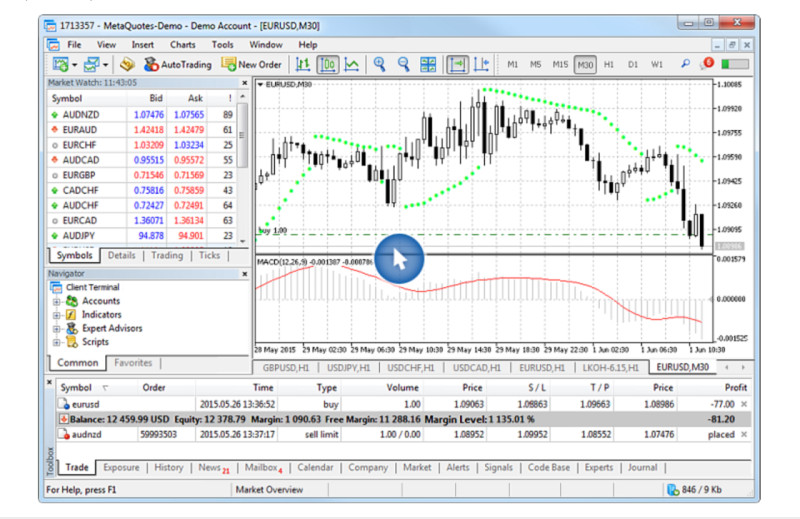Select the W1 timeframe
This screenshot has width=800, height=519.
657,65
